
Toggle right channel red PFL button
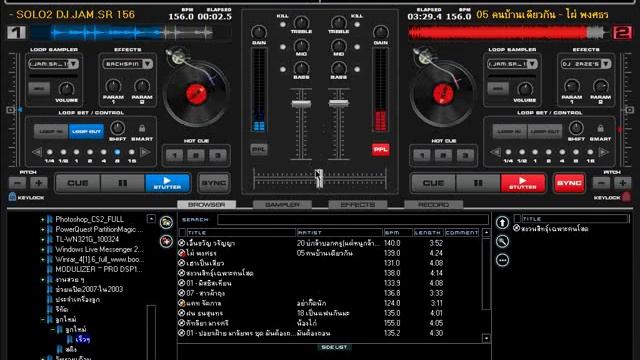pyautogui.click(x=380, y=149)
